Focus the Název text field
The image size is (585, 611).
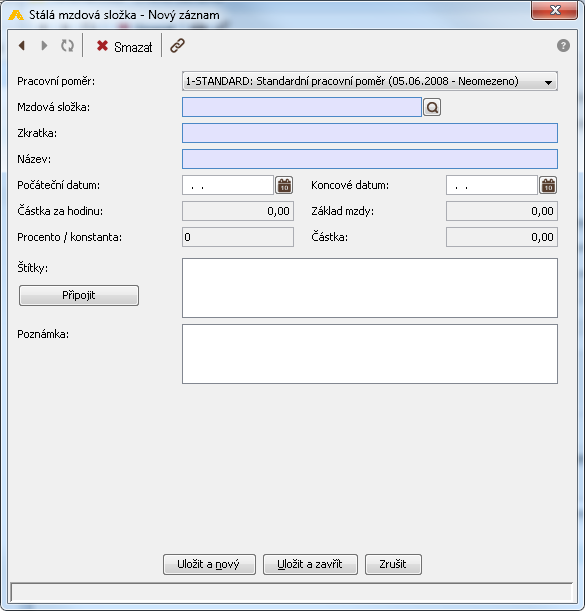(x=369, y=159)
